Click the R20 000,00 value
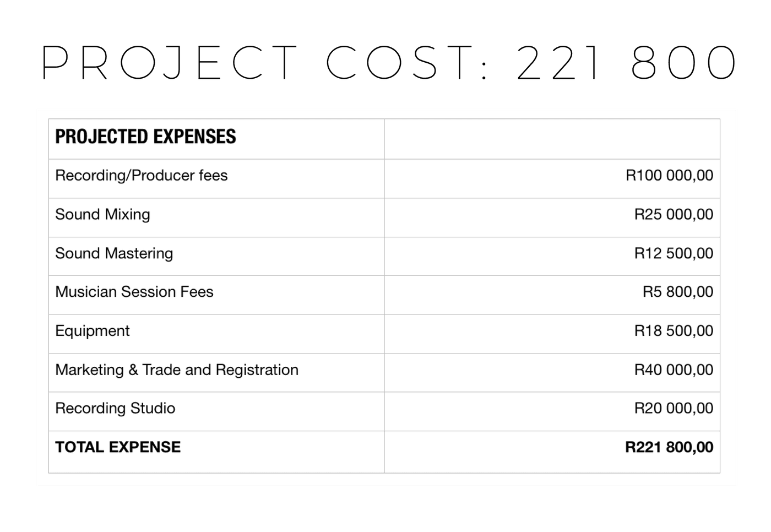This screenshot has width=771, height=532. point(674,408)
